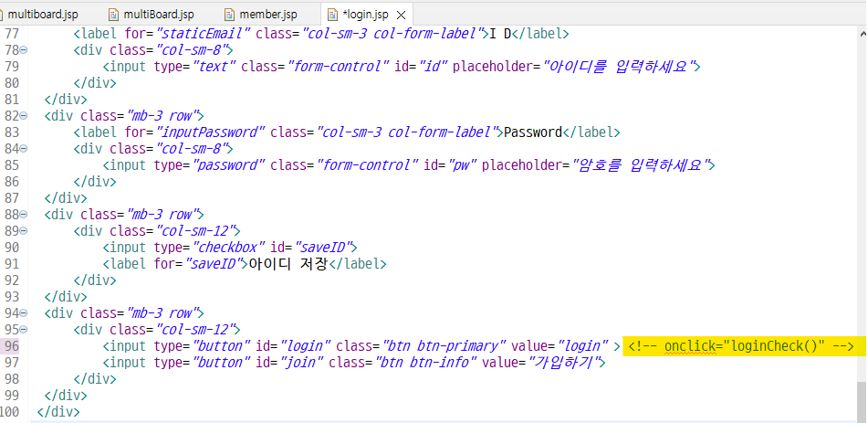Image resolution: width=868 pixels, height=423 pixels.
Task: Click the id="pw" attribute value
Action: pyautogui.click(x=459, y=165)
